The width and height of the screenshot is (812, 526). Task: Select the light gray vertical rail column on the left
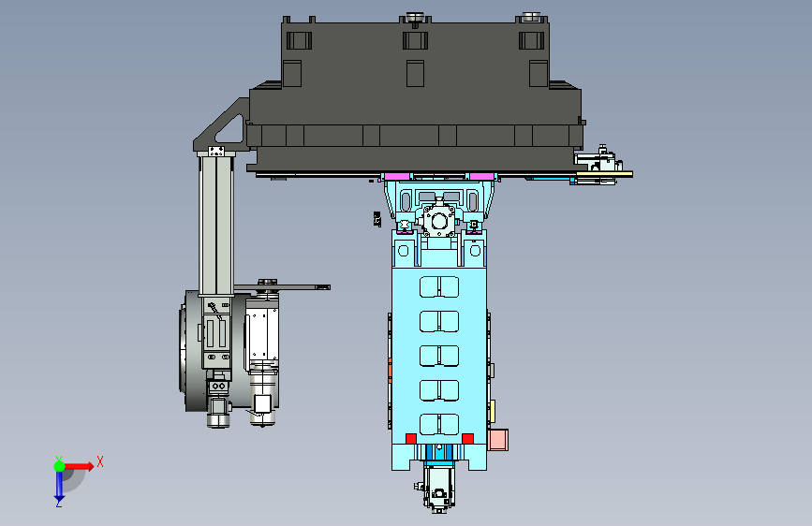coord(216,226)
